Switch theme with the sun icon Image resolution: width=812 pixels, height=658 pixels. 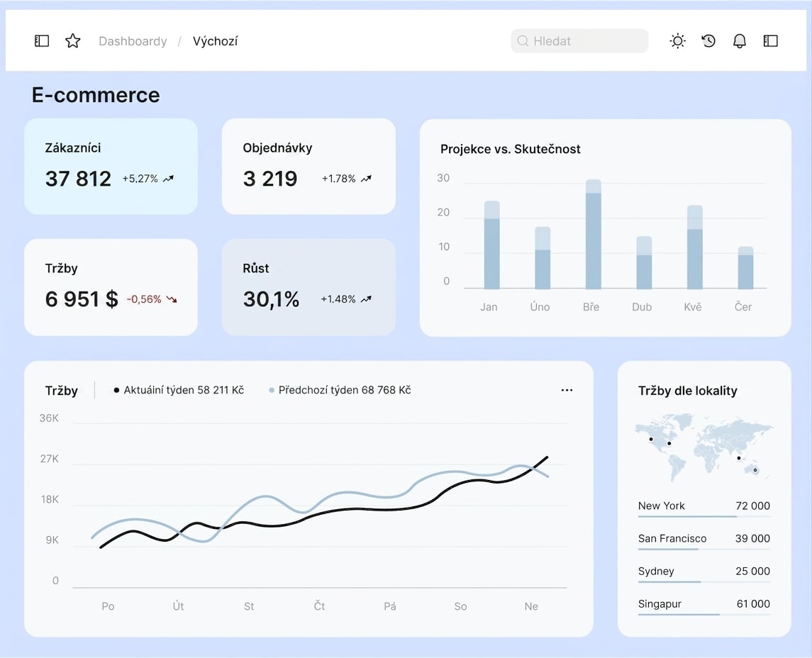click(677, 41)
